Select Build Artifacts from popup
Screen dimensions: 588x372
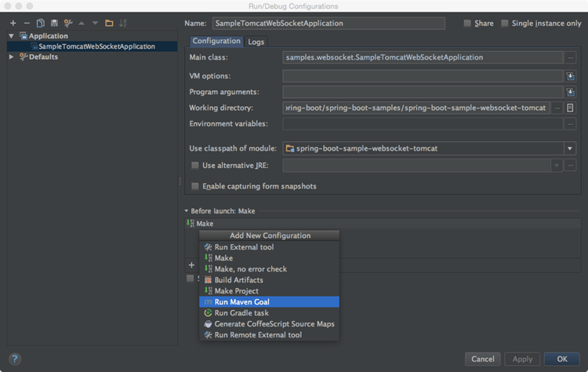pyautogui.click(x=269, y=279)
